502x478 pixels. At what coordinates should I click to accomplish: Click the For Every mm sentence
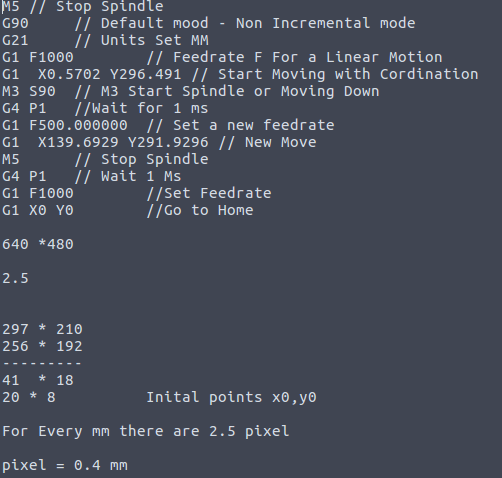(146, 431)
